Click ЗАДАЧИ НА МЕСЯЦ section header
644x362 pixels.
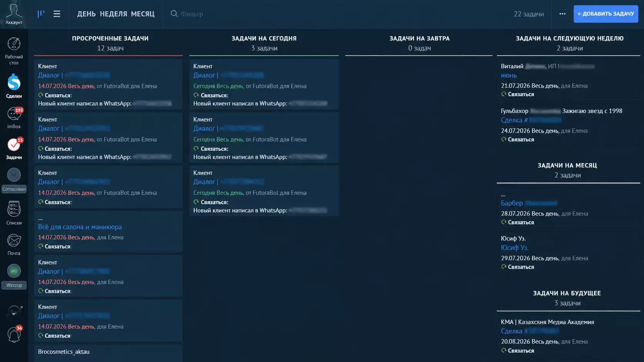click(567, 165)
